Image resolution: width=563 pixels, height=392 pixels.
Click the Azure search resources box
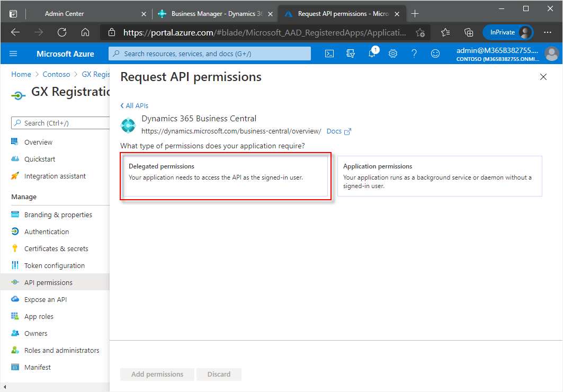(x=210, y=54)
